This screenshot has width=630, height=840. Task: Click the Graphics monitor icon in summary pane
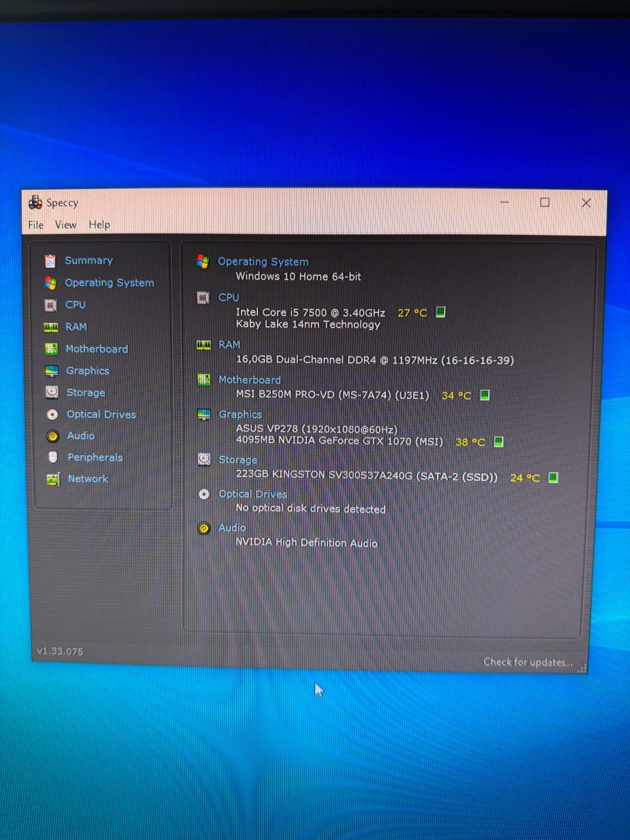click(x=204, y=415)
